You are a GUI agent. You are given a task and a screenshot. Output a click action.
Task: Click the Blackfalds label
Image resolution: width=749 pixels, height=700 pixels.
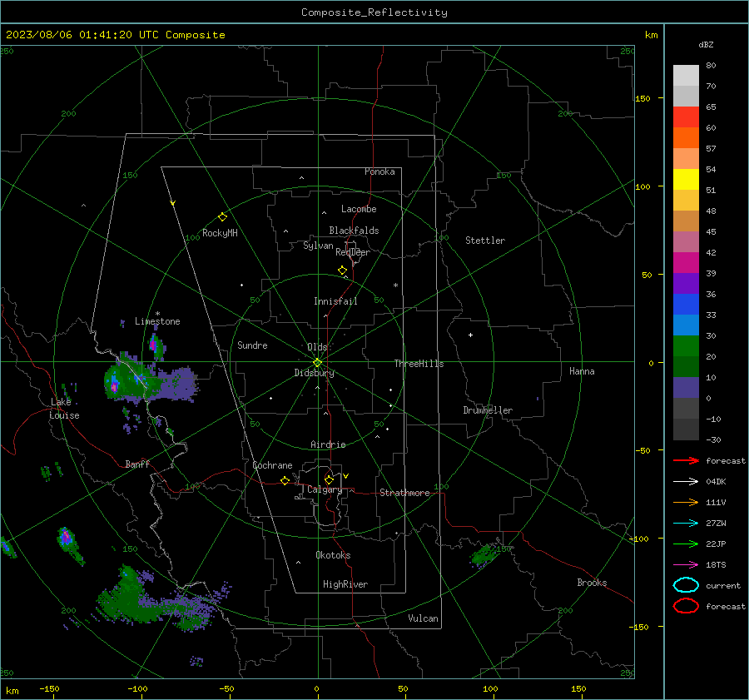click(x=354, y=231)
